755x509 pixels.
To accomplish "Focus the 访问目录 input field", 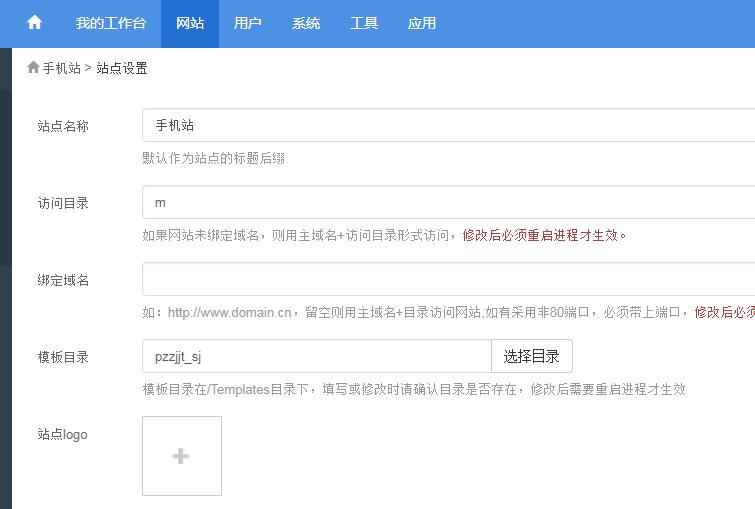I will [448, 202].
